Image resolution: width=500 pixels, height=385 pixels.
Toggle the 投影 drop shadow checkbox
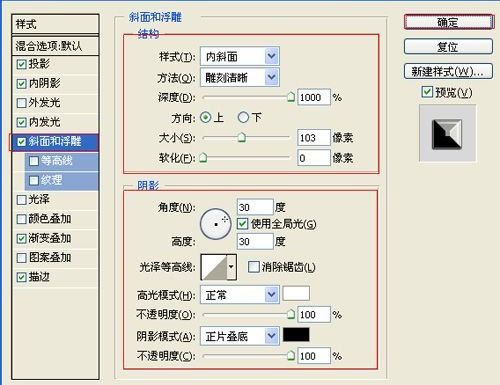coord(21,64)
